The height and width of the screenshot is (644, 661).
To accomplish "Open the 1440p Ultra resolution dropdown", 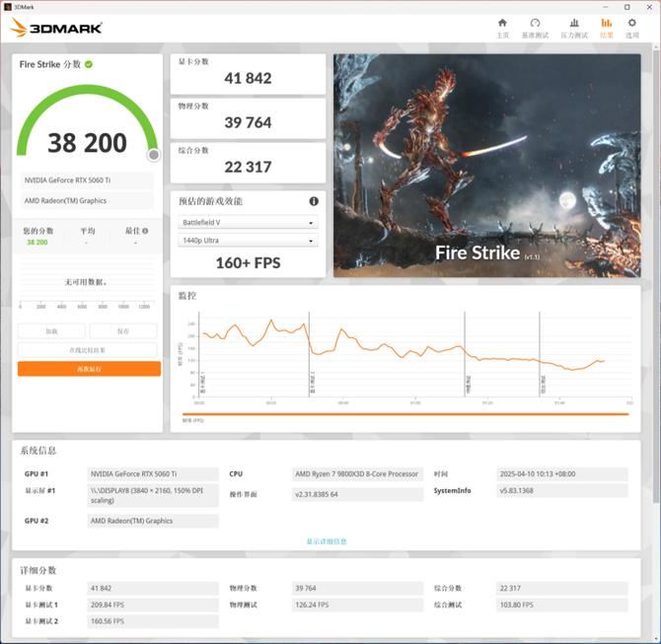I will pyautogui.click(x=248, y=241).
